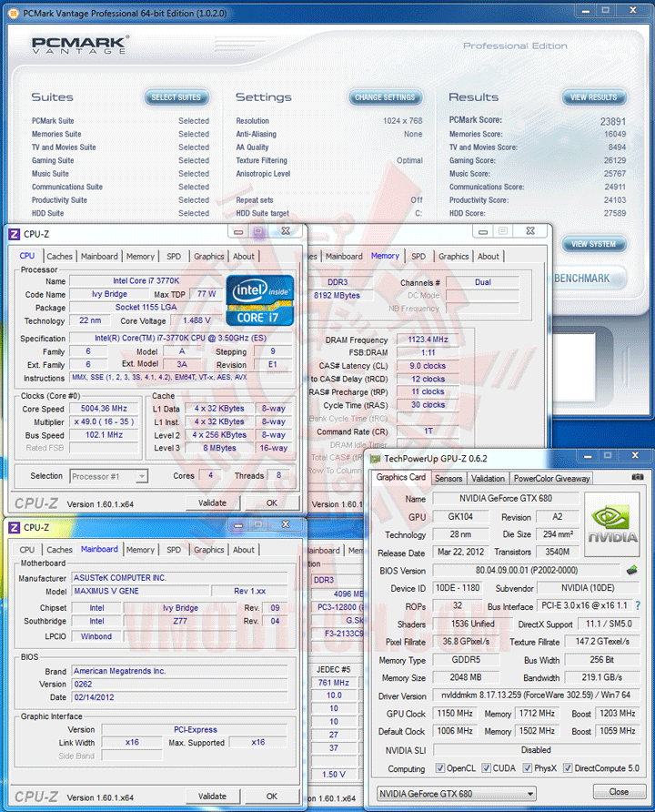Click the DRAM Frequency 1123.4 MHz field
Screen dimensions: 655x812
coord(428,340)
